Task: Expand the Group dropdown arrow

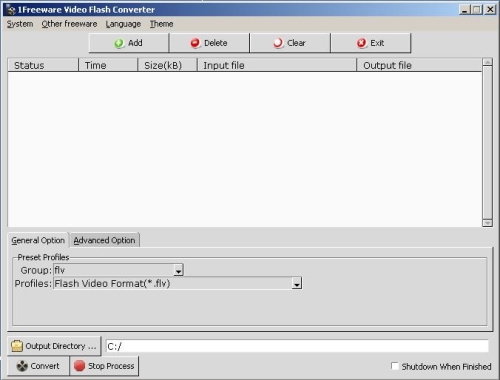Action: point(179,270)
